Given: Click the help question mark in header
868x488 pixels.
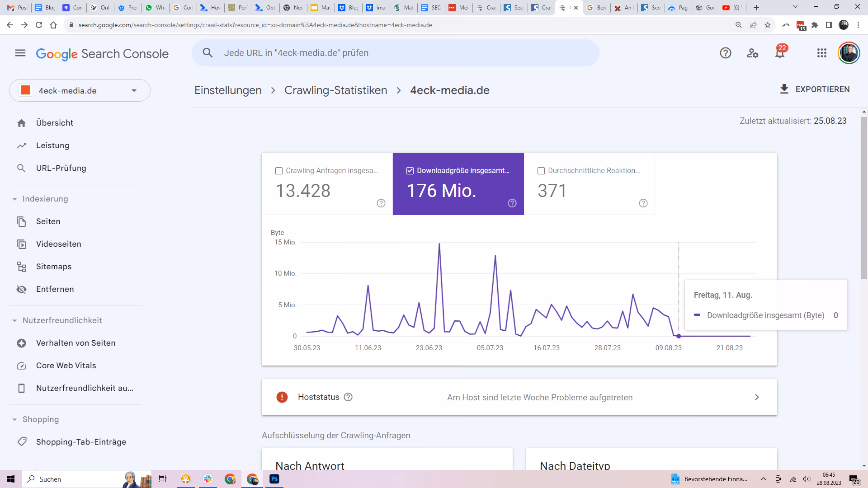Looking at the screenshot, I should (x=725, y=53).
